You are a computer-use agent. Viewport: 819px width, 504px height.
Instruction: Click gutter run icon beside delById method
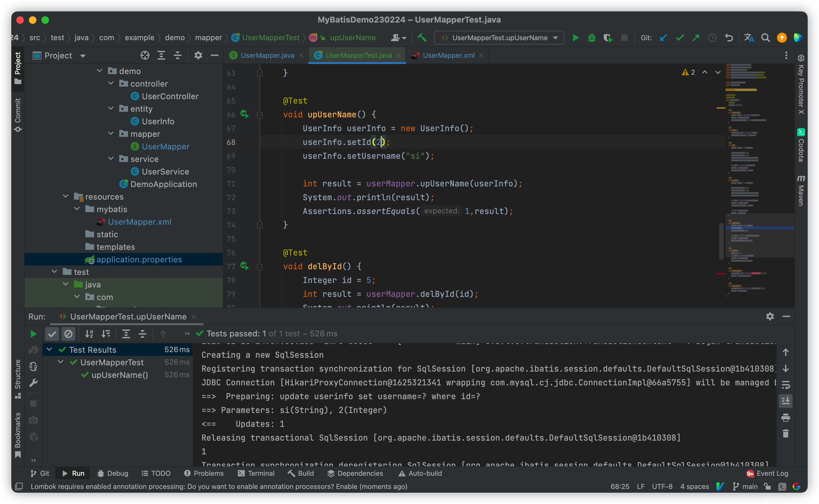click(x=244, y=266)
